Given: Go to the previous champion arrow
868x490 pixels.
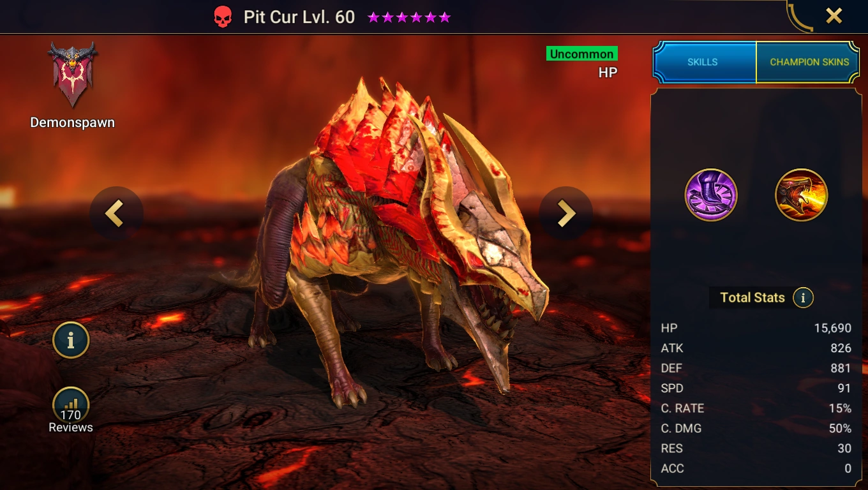Looking at the screenshot, I should click(x=116, y=213).
